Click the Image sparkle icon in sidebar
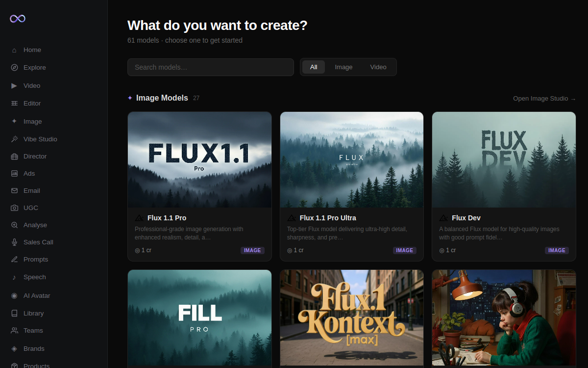588x368 pixels. coord(14,121)
